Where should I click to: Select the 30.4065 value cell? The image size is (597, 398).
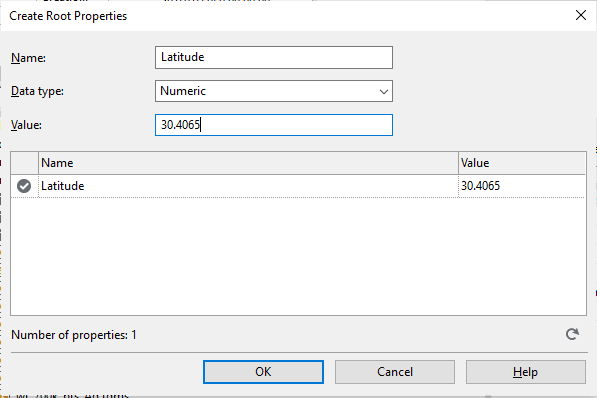[522, 186]
